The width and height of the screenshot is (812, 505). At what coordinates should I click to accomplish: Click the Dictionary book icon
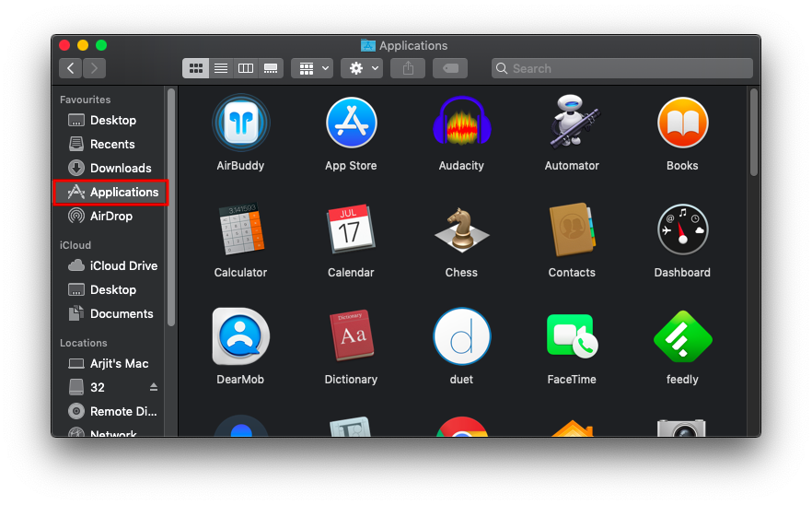pyautogui.click(x=352, y=335)
